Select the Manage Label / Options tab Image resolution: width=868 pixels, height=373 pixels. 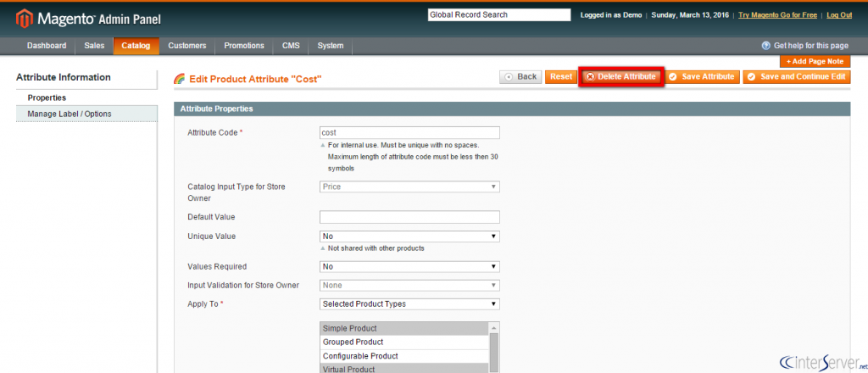[87, 114]
